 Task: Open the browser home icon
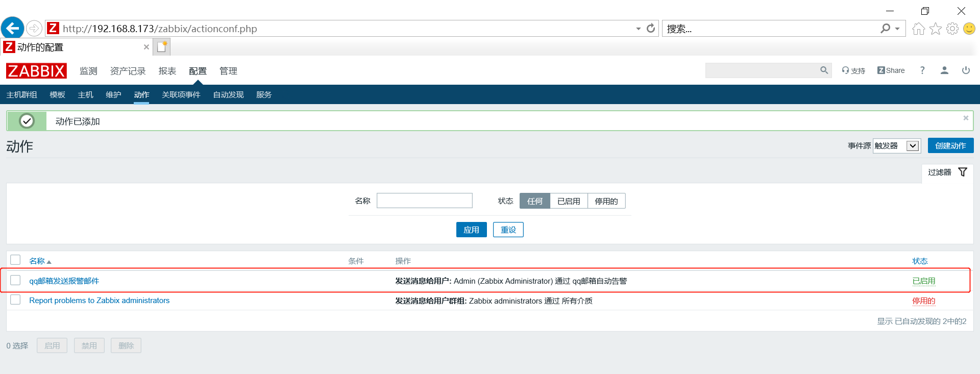(918, 29)
